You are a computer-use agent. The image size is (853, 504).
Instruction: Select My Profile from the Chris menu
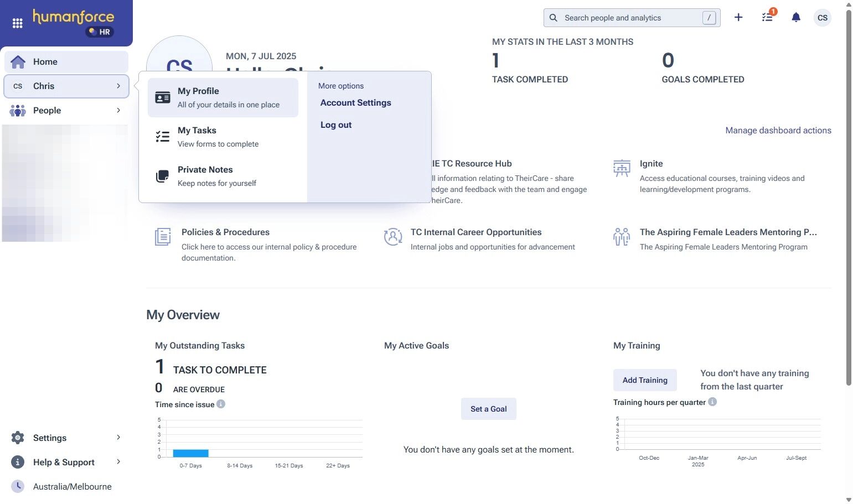(223, 97)
